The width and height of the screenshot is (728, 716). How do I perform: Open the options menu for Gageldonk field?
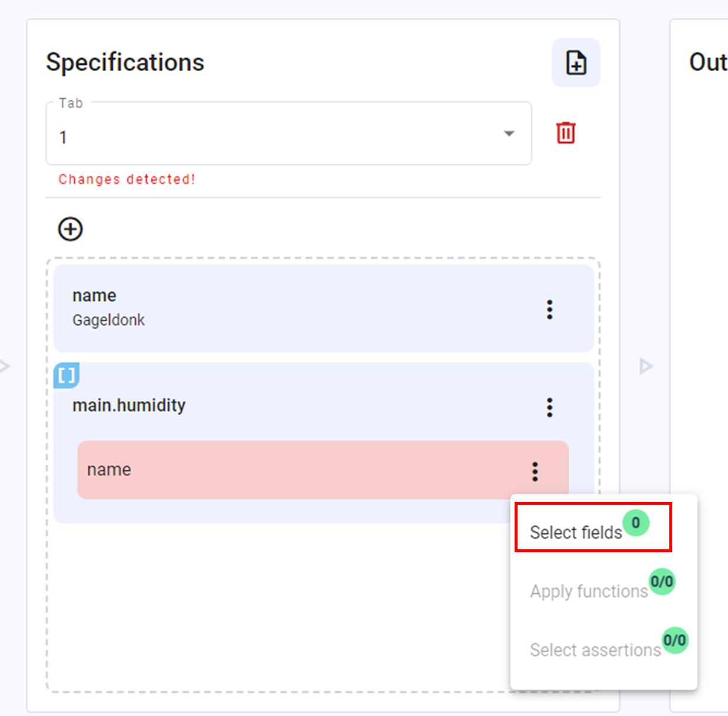point(549,310)
